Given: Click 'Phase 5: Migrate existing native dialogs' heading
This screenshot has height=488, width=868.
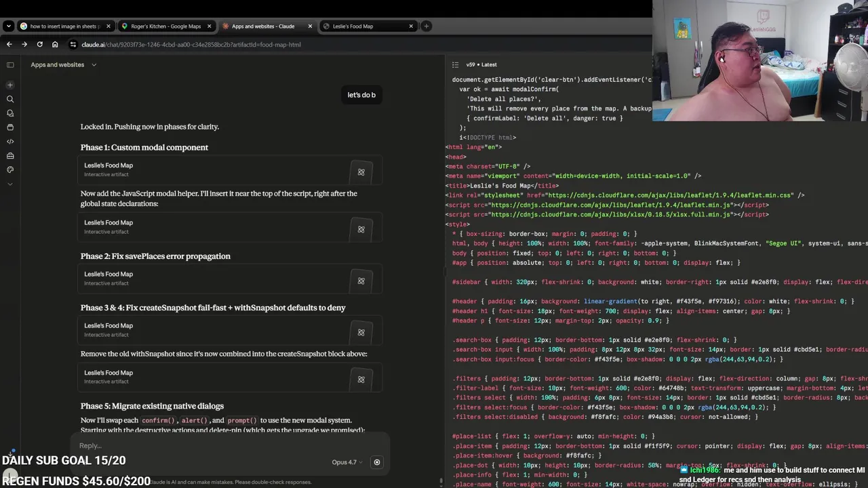Looking at the screenshot, I should coord(152,406).
